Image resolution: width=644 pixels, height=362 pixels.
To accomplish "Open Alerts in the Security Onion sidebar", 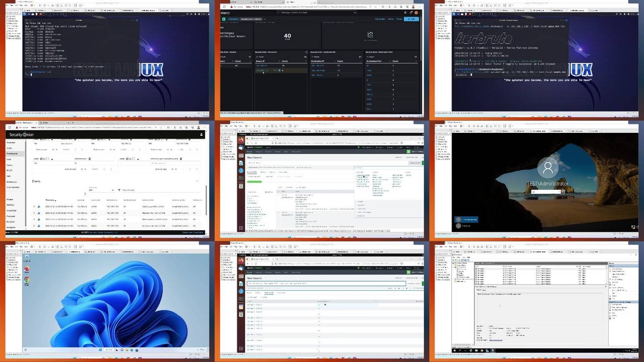I will click(x=9, y=148).
